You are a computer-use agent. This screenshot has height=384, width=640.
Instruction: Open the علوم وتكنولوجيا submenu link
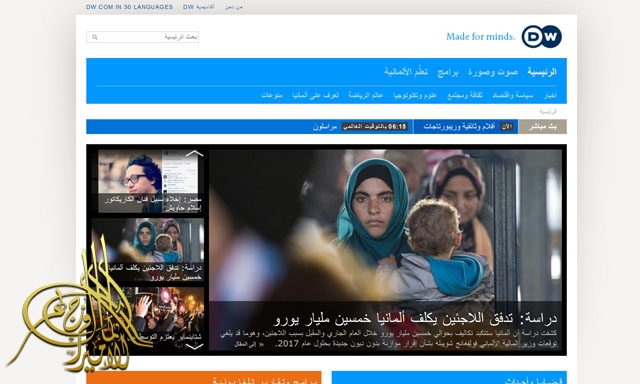tap(415, 95)
